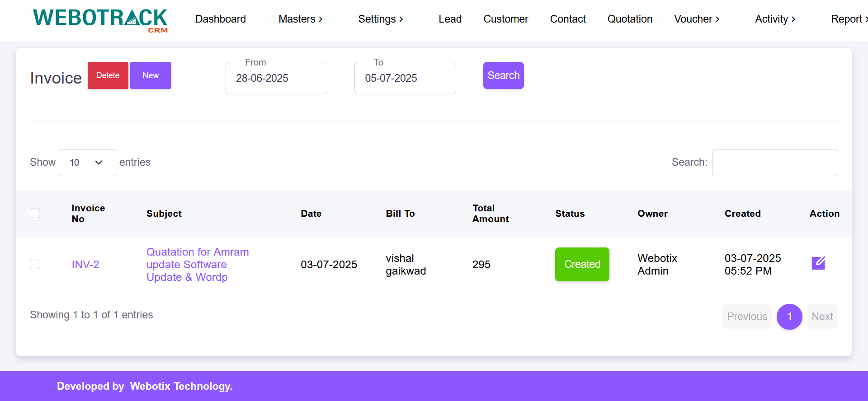Image resolution: width=868 pixels, height=401 pixels.
Task: Click the green Created status badge
Action: click(582, 265)
